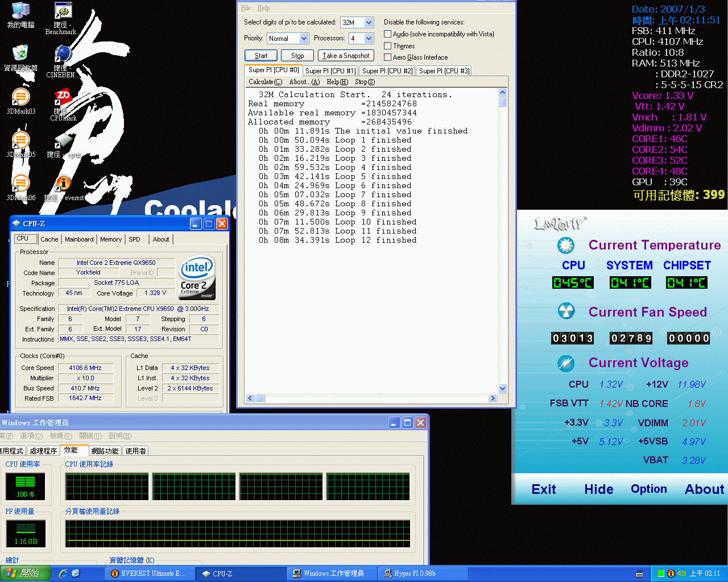Click the Super PI vertical scrollbar down arrow

coord(502,389)
